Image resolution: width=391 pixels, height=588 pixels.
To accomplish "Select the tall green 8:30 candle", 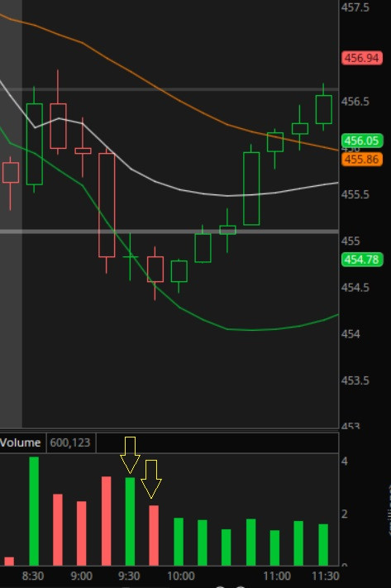I will (x=34, y=144).
